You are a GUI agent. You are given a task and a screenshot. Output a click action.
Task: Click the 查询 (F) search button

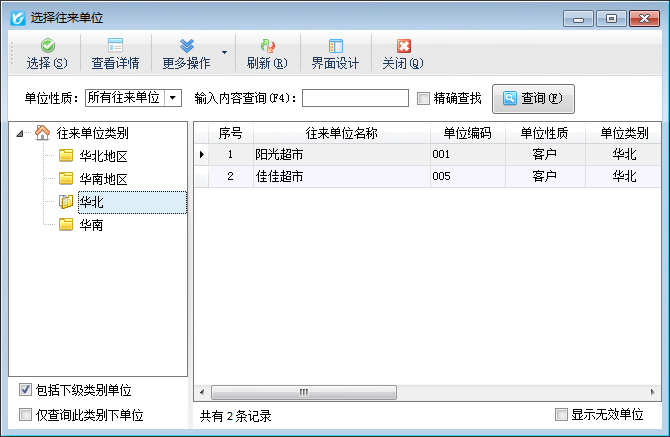click(533, 98)
